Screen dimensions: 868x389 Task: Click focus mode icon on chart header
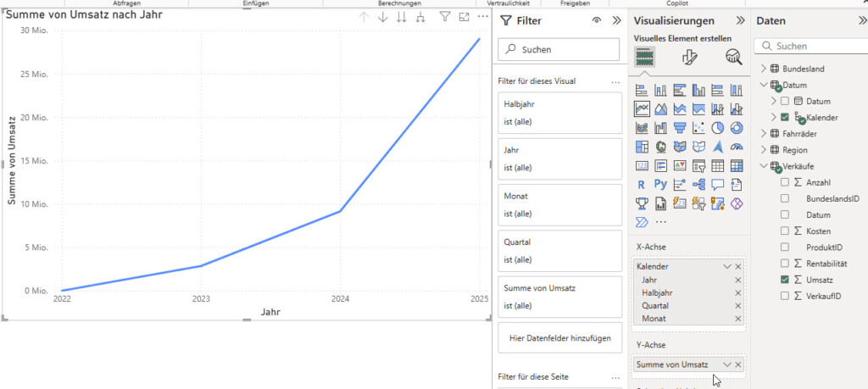pos(464,17)
